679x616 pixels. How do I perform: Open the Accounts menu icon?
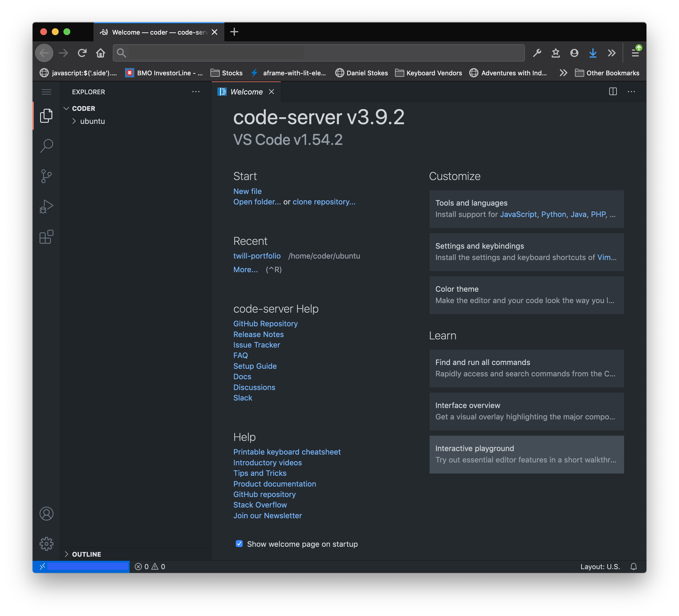tap(47, 513)
